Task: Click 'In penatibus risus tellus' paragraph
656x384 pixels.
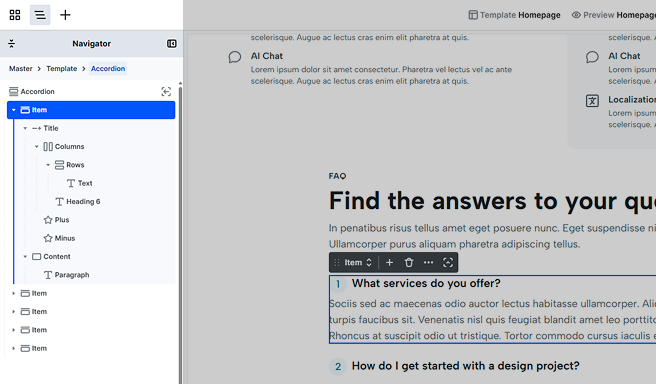Action: 492,236
